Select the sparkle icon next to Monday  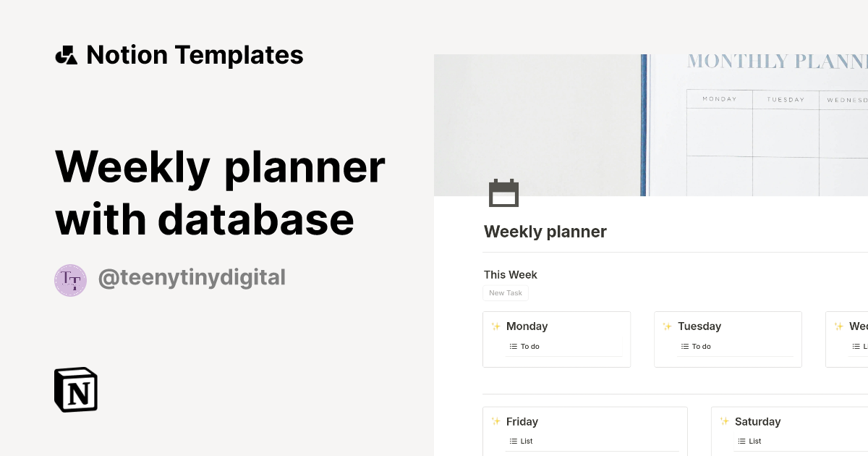tap(496, 326)
